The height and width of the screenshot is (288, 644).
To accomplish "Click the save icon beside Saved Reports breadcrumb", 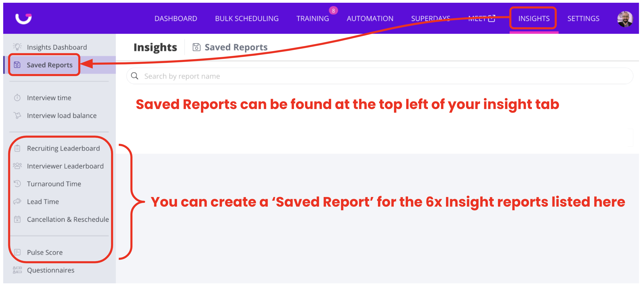I will coord(196,47).
